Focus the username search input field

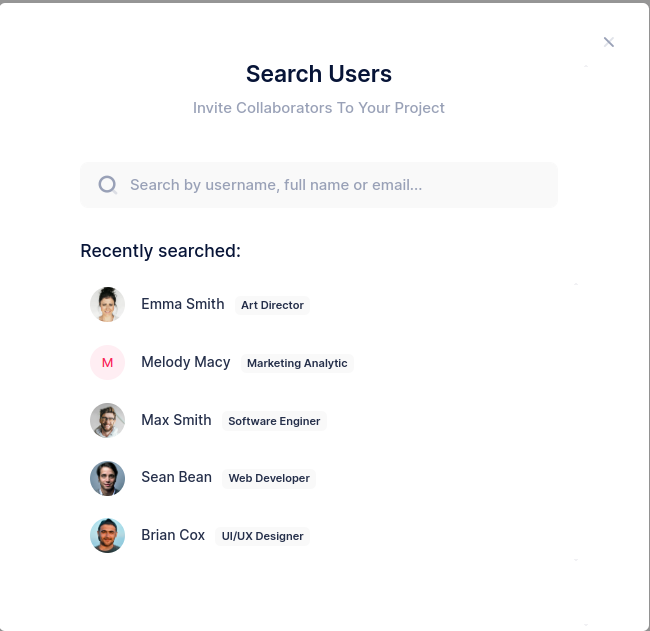[x=319, y=185]
